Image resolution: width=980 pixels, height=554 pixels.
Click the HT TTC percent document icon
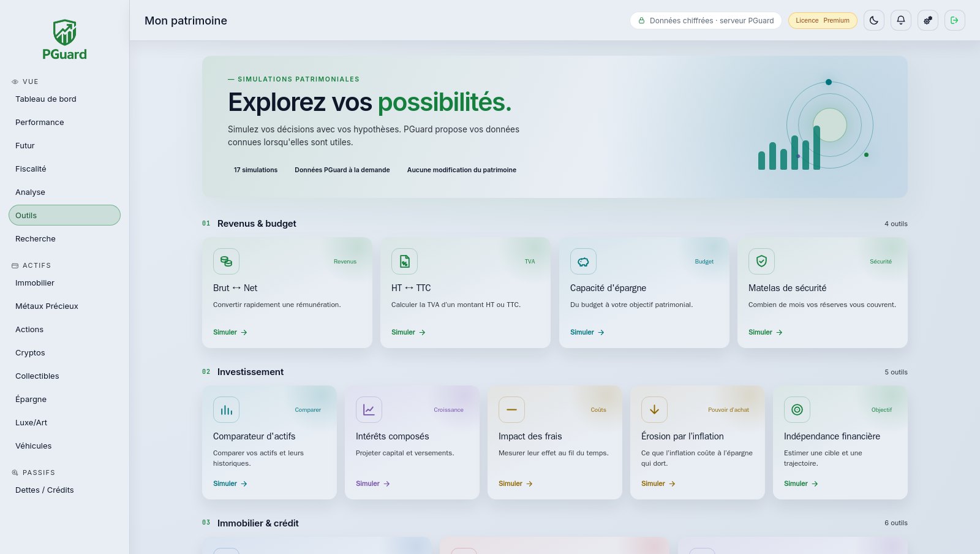(404, 262)
